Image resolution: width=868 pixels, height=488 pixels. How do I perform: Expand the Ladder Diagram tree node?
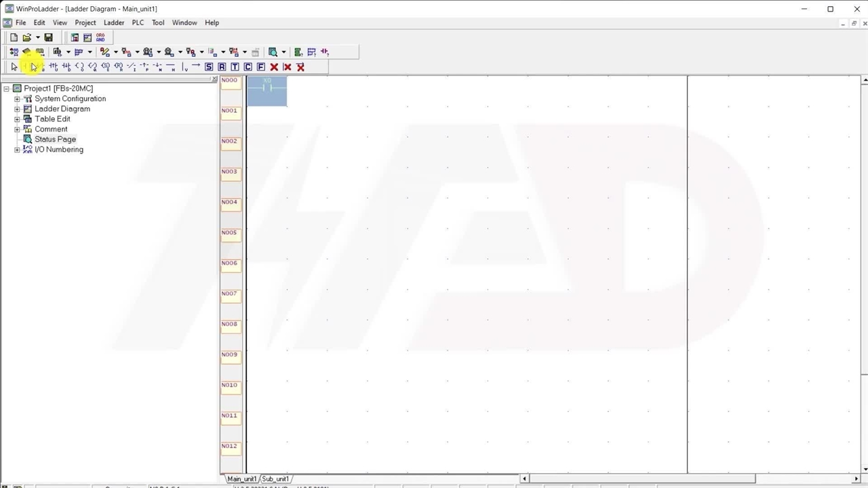tap(17, 109)
